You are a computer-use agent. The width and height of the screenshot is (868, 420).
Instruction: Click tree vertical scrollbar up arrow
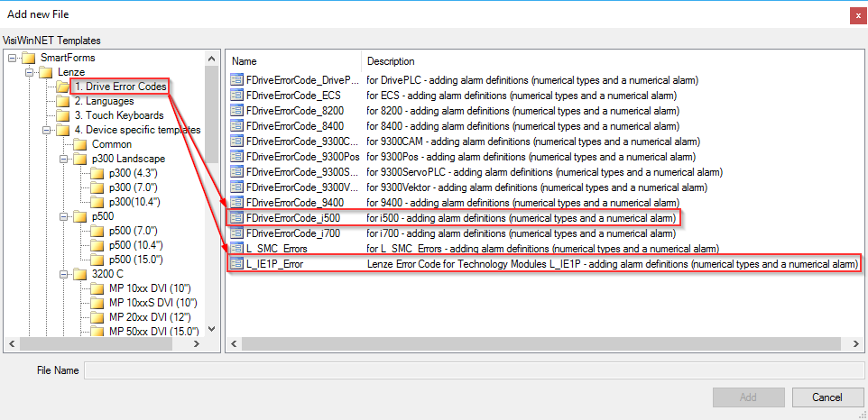point(211,58)
